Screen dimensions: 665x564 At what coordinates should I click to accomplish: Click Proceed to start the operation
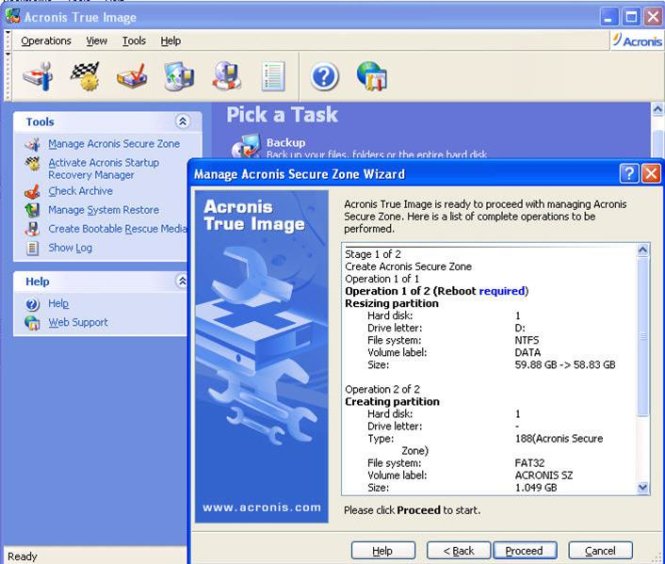tap(525, 551)
